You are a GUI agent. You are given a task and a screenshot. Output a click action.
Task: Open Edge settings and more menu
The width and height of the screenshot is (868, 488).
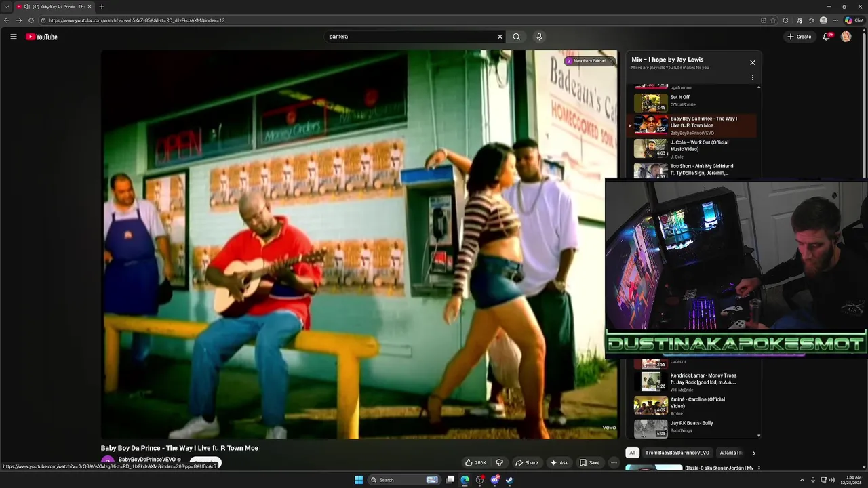(x=835, y=20)
